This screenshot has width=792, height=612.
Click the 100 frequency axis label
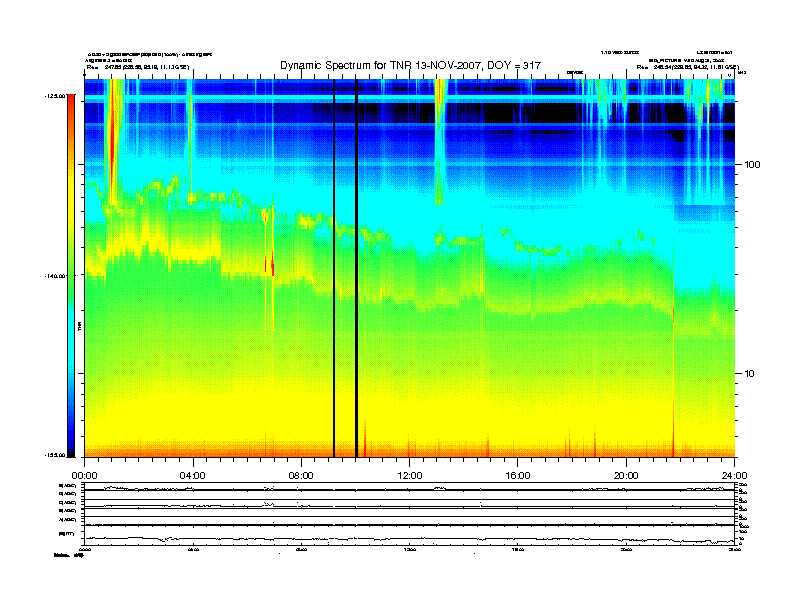752,165
